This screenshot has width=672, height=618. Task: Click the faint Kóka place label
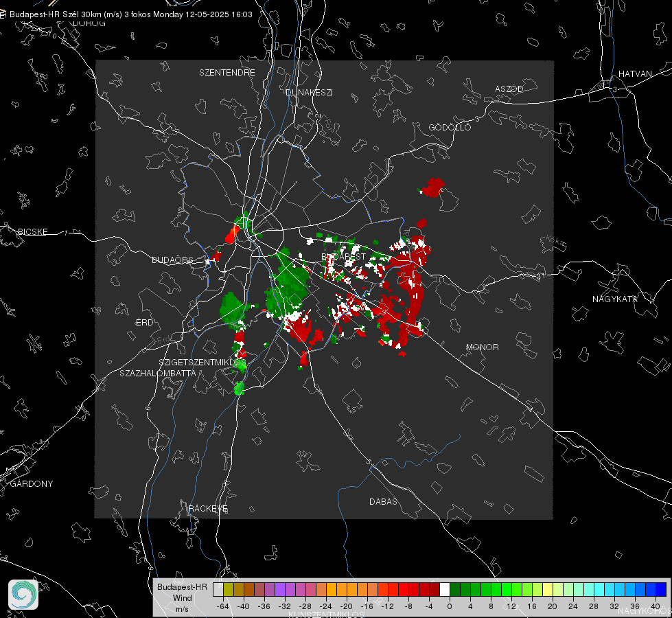(555, 242)
